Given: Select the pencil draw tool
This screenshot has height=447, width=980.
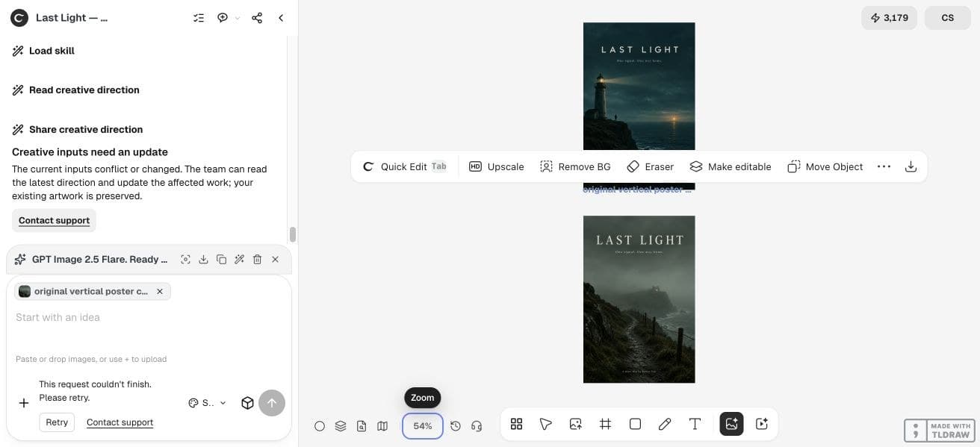Looking at the screenshot, I should click(665, 424).
